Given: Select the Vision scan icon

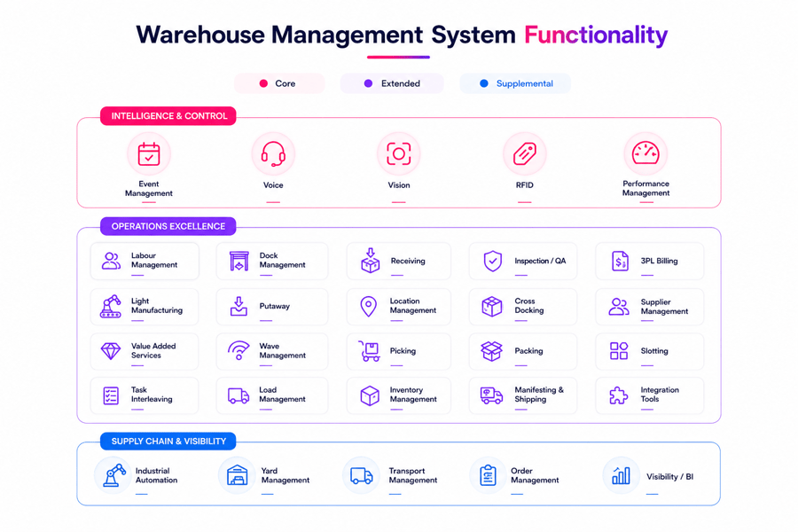Looking at the screenshot, I should [x=398, y=153].
